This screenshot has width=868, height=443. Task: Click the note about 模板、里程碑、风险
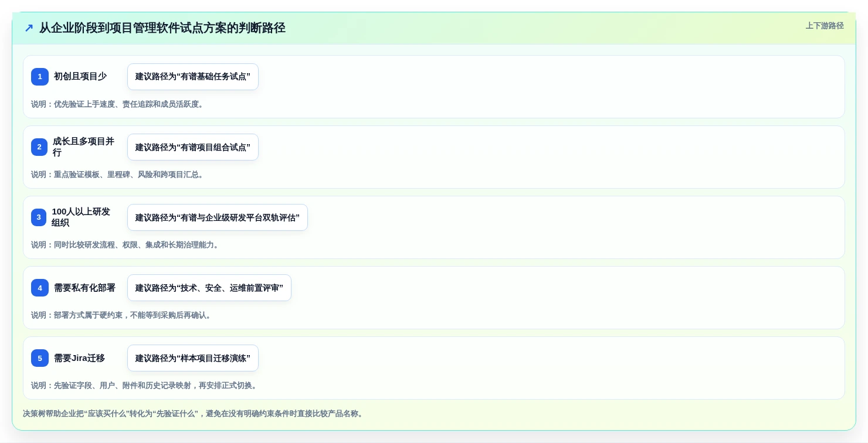[118, 175]
